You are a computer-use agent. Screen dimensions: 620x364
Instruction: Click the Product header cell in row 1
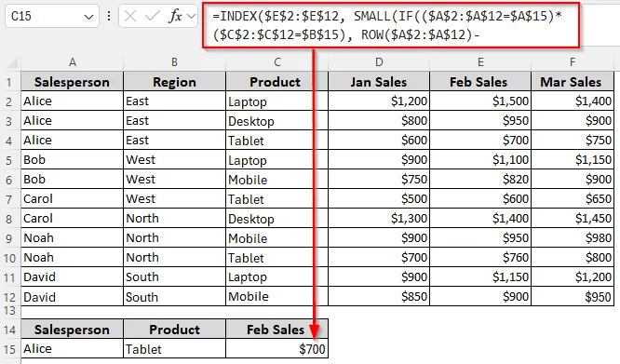[276, 81]
